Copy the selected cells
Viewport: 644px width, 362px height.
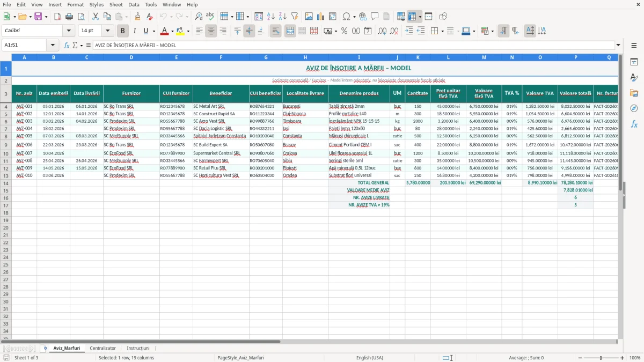click(x=107, y=17)
